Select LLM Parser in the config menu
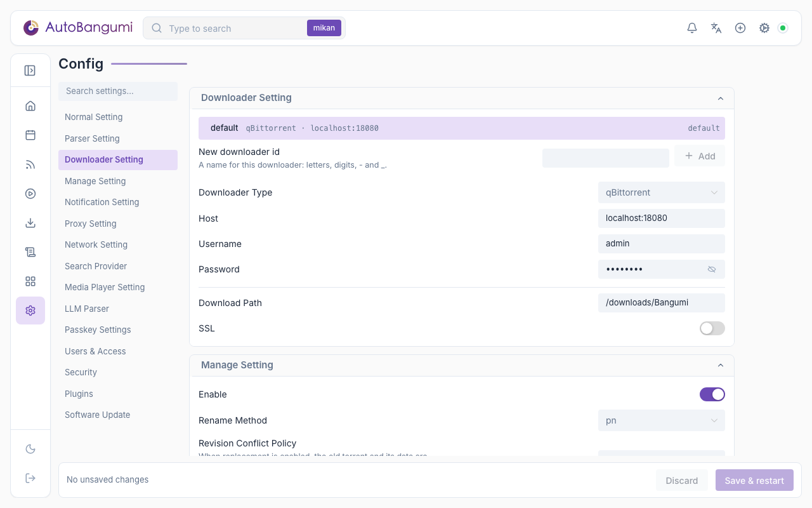The width and height of the screenshot is (812, 508). click(87, 309)
